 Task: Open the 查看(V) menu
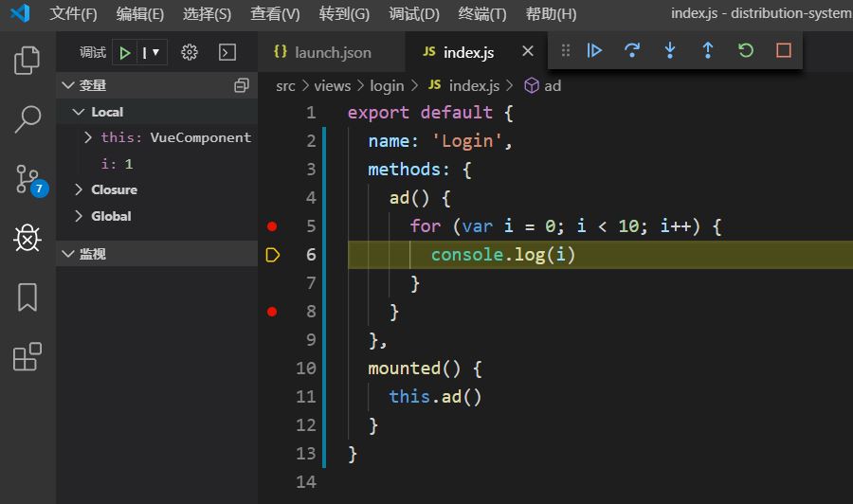click(275, 13)
